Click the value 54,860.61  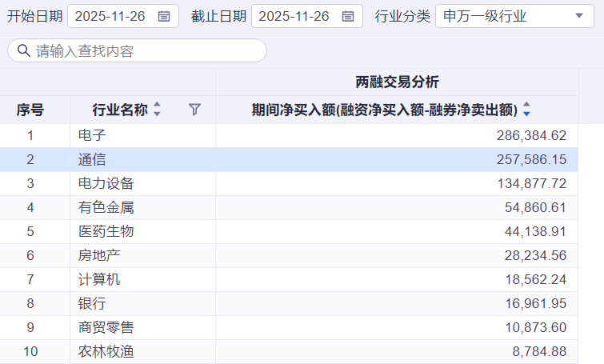535,208
